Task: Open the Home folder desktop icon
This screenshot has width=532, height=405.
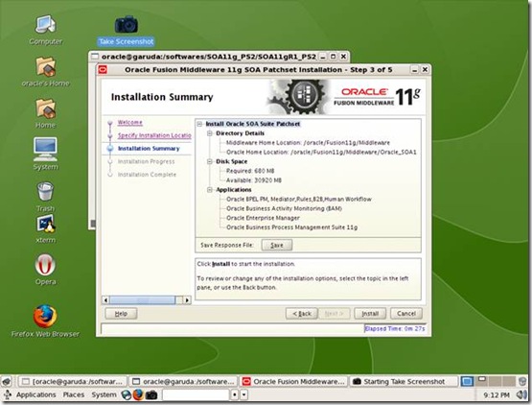Action: [x=45, y=113]
